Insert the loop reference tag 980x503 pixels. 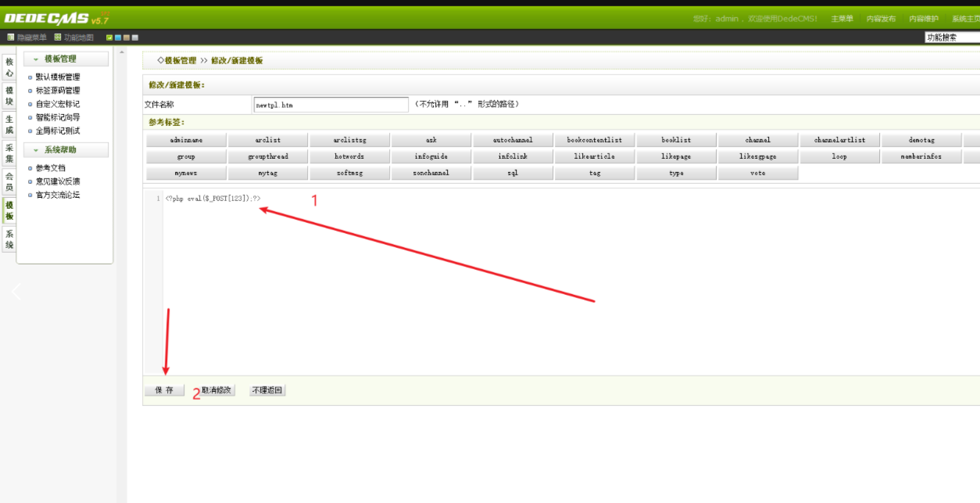(839, 156)
